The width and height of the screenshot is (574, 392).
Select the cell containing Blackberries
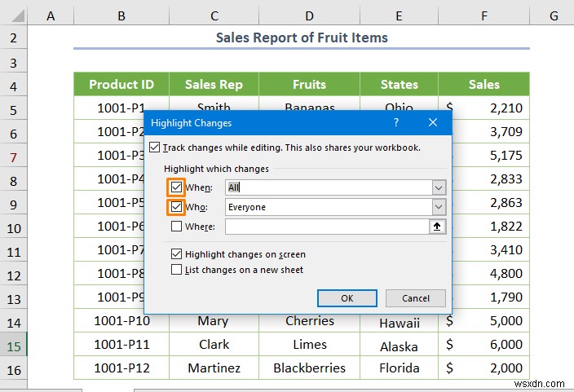tap(310, 368)
